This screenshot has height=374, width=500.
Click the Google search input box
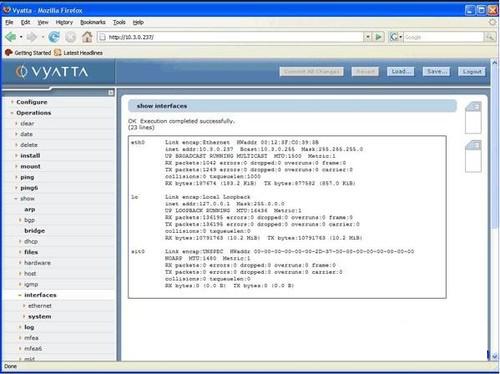(x=444, y=37)
